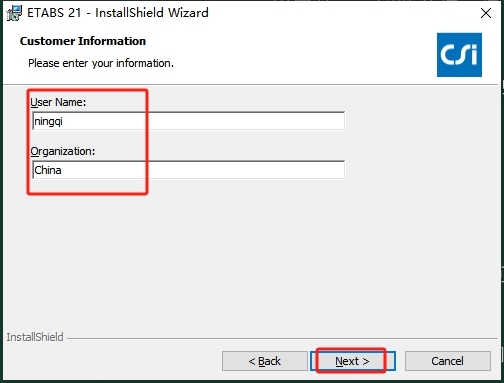Click the "User Name:" label
This screenshot has width=504, height=383.
click(x=58, y=102)
